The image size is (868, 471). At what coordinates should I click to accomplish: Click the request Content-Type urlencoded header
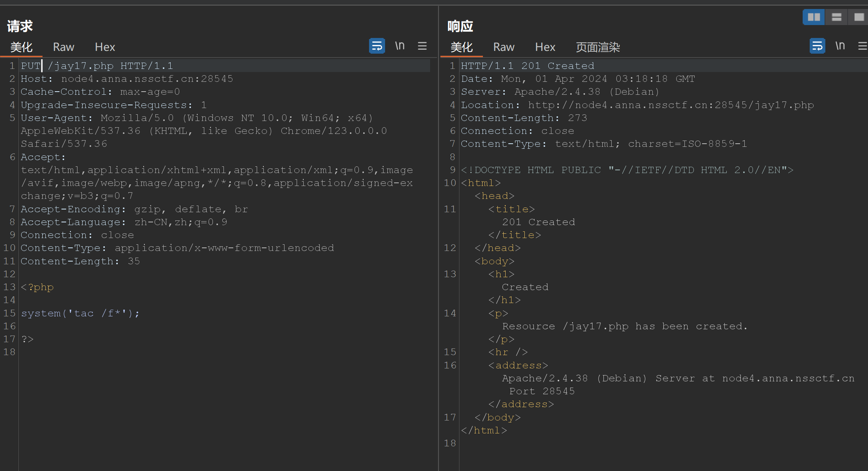tap(177, 248)
